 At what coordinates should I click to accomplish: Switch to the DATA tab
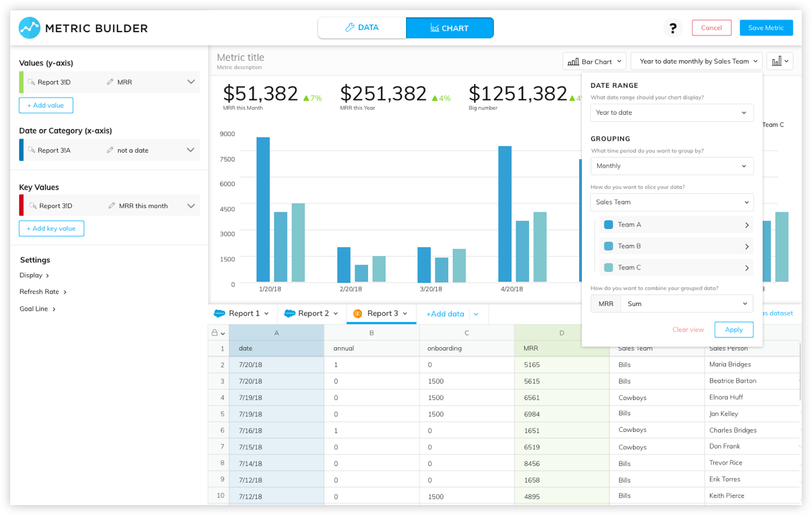[x=362, y=28]
